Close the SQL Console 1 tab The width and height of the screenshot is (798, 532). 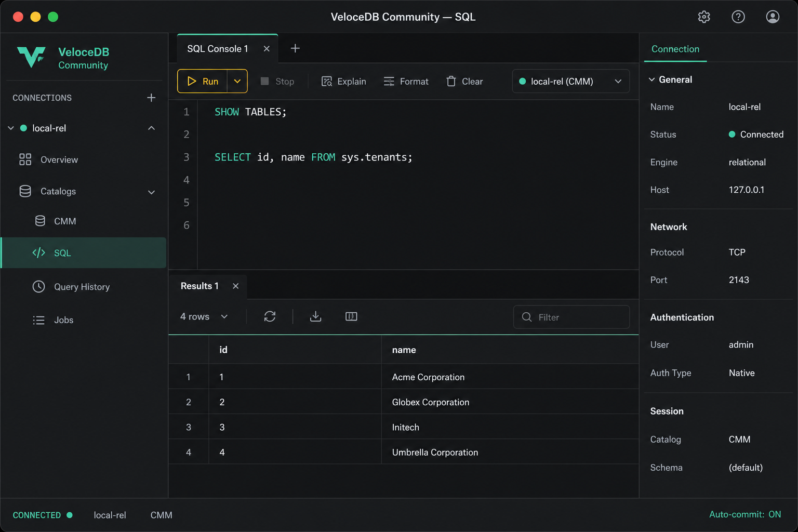267,48
